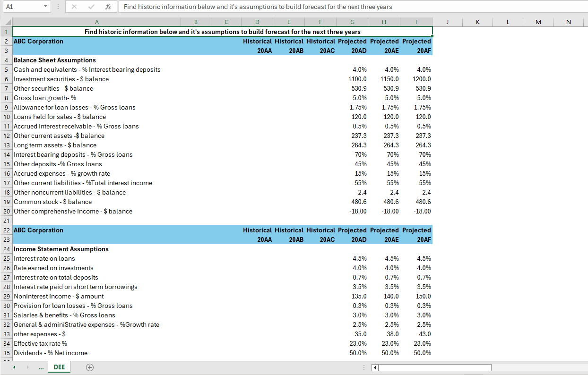Click 'Salaries & benefits - % Gross loans'

64,315
